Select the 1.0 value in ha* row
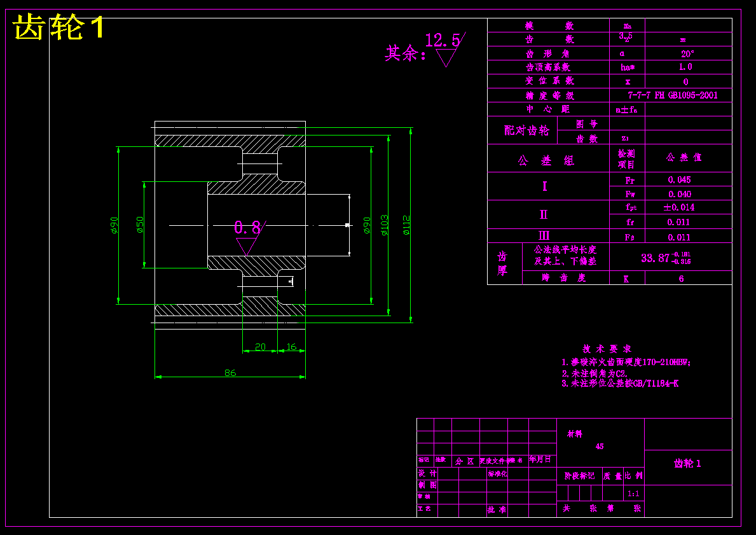The height and width of the screenshot is (535, 756). pos(685,67)
